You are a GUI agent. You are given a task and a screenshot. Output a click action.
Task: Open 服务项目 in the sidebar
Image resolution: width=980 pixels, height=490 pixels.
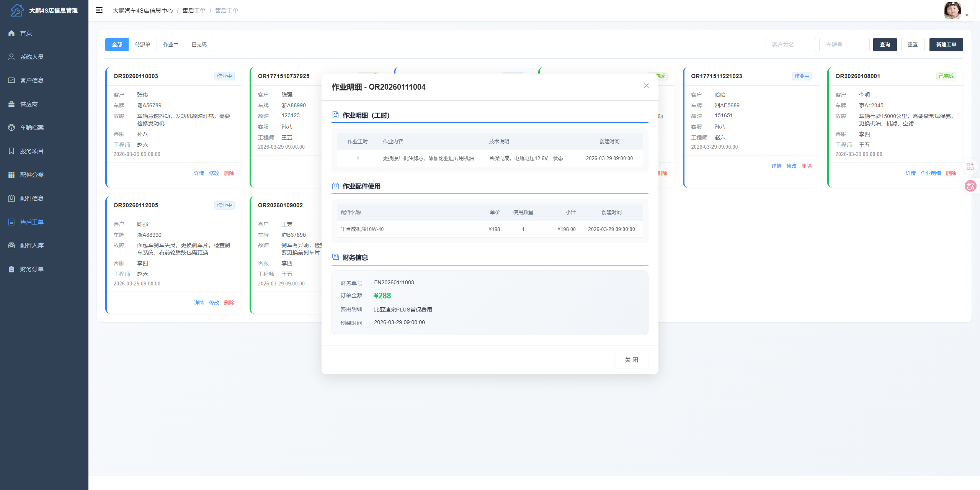coord(44,151)
